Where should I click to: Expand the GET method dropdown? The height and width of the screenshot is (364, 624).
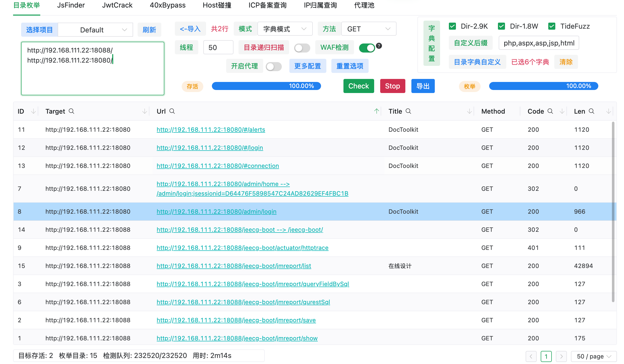[x=369, y=29]
